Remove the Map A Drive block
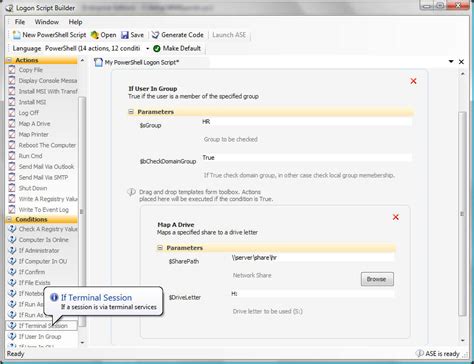Image resolution: width=474 pixels, height=364 pixels. (x=396, y=217)
